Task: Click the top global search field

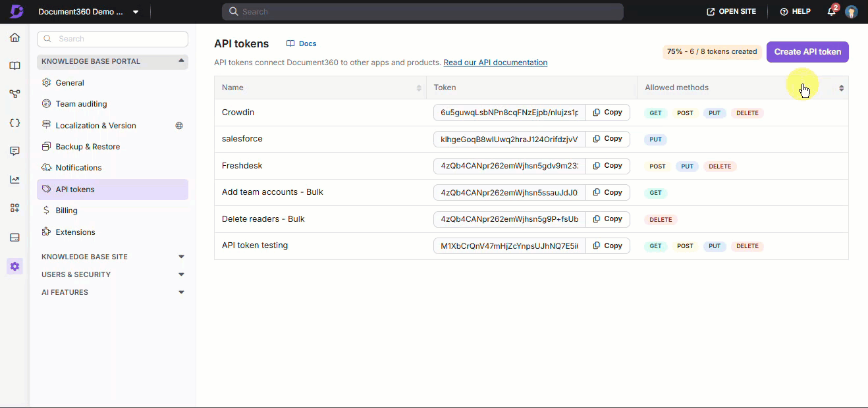Action: tap(423, 12)
